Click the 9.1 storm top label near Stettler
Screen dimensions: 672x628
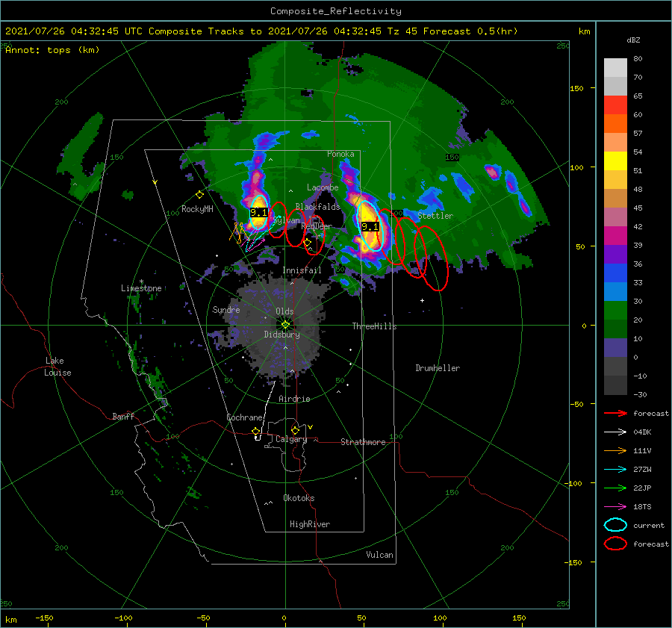370,227
